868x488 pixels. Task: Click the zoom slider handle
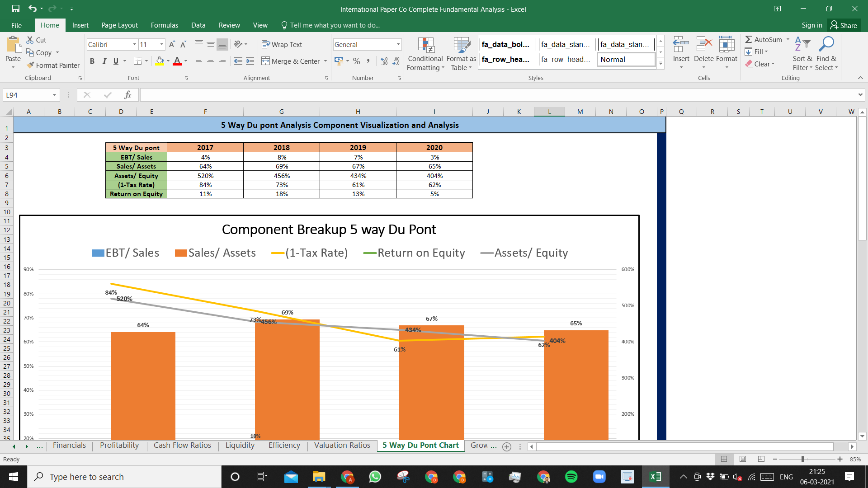(803, 459)
